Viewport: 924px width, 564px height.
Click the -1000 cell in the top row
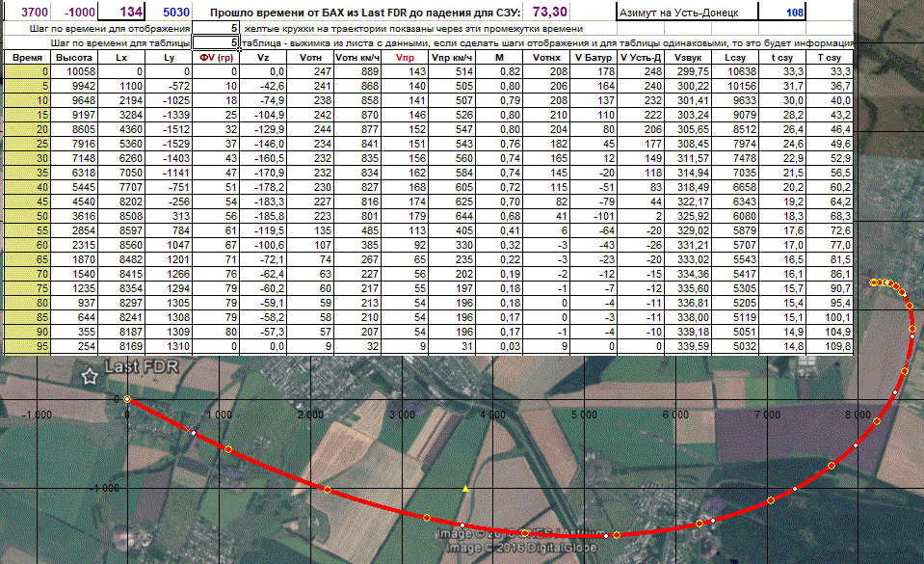coord(74,12)
